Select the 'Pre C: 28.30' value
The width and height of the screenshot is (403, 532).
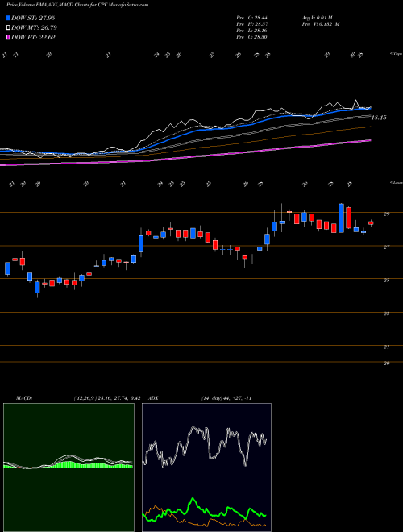251,37
